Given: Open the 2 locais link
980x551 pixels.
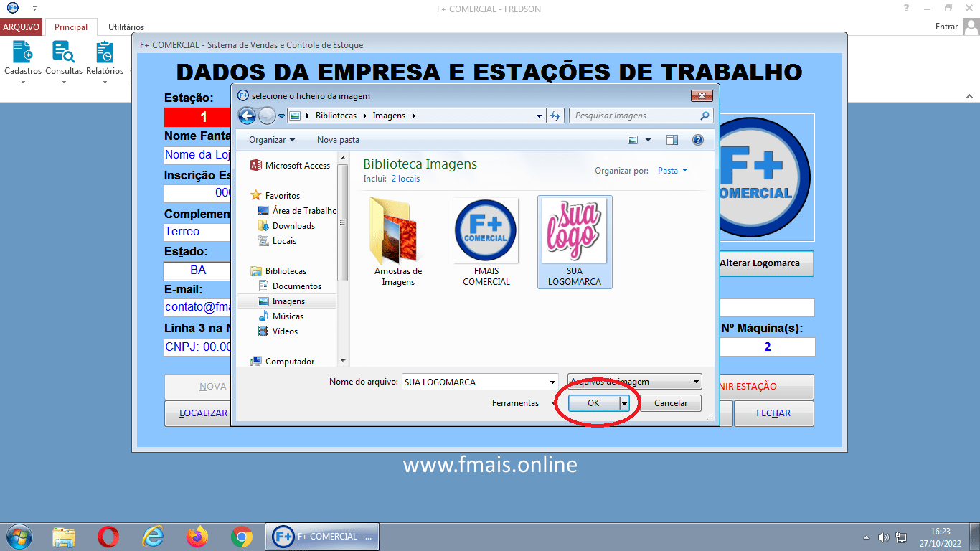Looking at the screenshot, I should click(x=405, y=179).
